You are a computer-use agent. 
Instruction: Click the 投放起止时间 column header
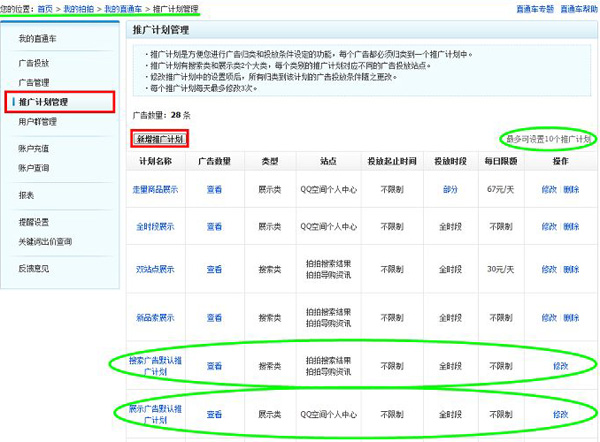tap(392, 161)
